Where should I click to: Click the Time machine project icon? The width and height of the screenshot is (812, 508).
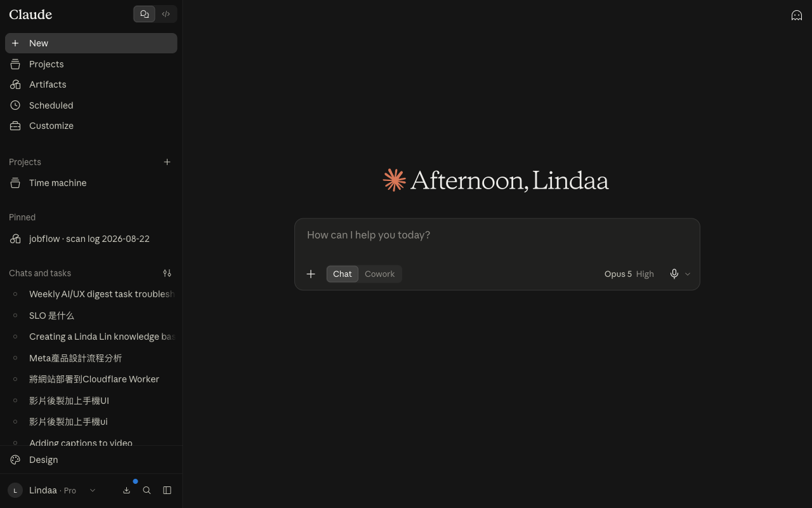[15, 183]
